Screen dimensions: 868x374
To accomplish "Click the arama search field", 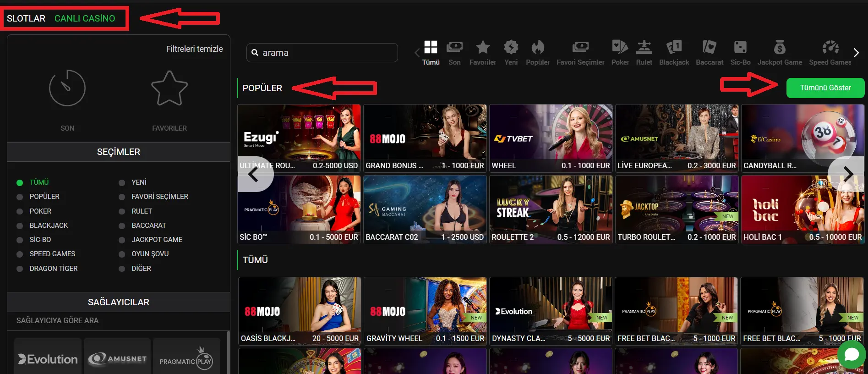I will tap(322, 53).
